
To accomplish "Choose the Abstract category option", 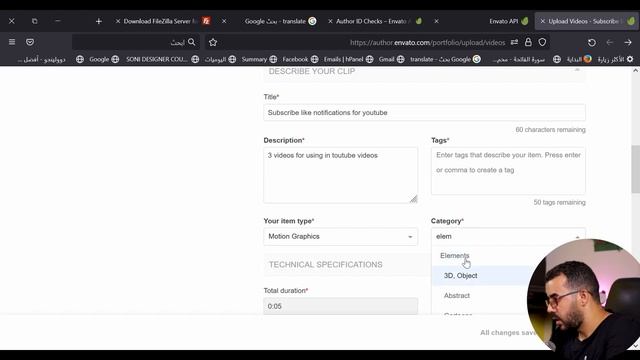I will tap(457, 296).
